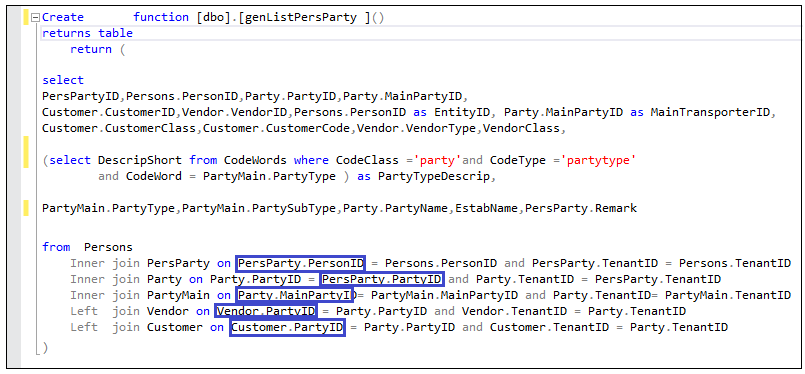805x374 pixels.
Task: Click the highlighted PersParty.PartyID box
Action: point(382,279)
